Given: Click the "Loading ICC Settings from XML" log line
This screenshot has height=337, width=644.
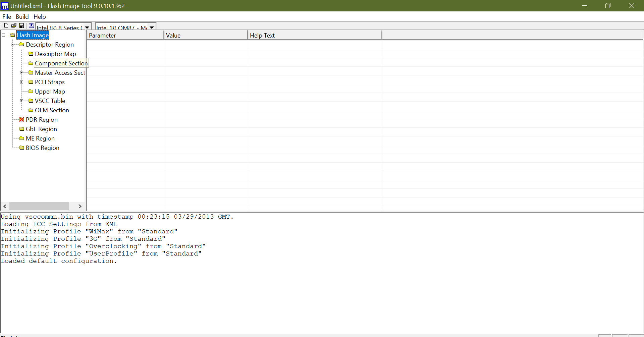Looking at the screenshot, I should click(x=59, y=224).
